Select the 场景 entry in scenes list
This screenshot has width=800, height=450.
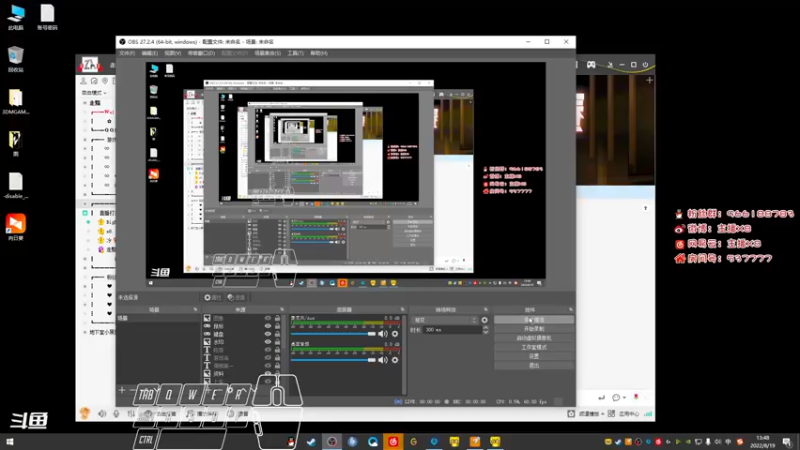point(159,318)
